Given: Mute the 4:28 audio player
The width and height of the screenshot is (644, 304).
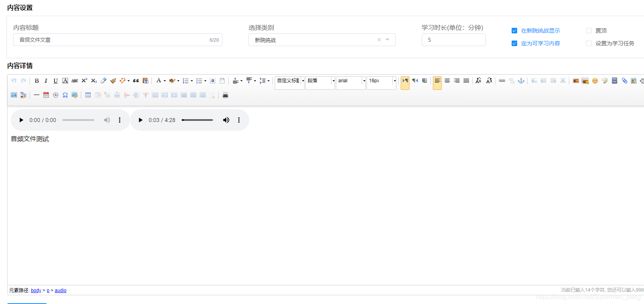Looking at the screenshot, I should coord(226,120).
